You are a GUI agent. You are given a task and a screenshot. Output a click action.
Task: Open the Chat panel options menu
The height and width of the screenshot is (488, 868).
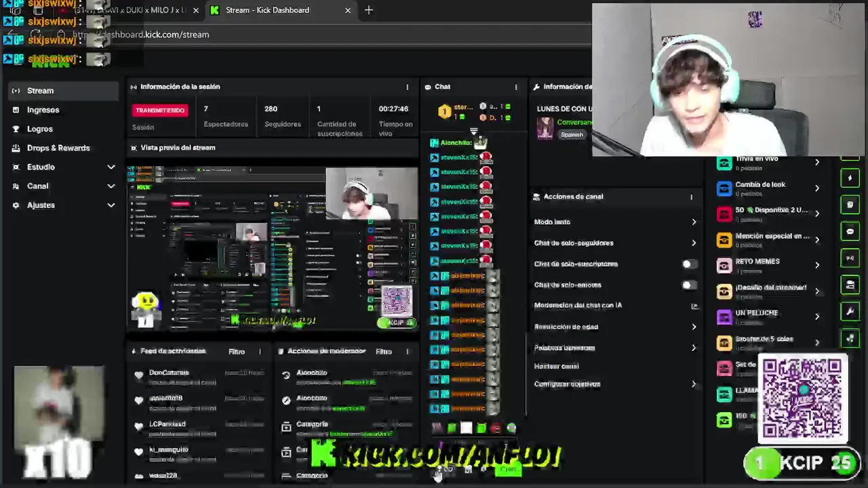(x=516, y=87)
